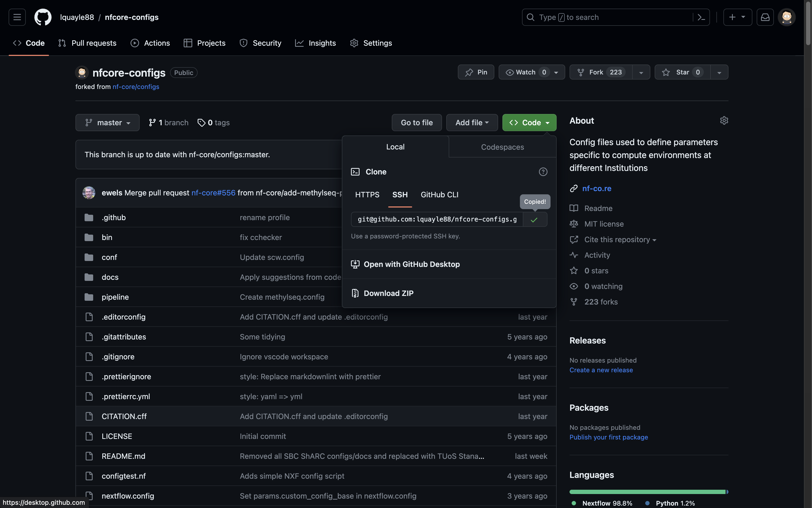Click the Go to file button
812x508 pixels.
pyautogui.click(x=417, y=123)
